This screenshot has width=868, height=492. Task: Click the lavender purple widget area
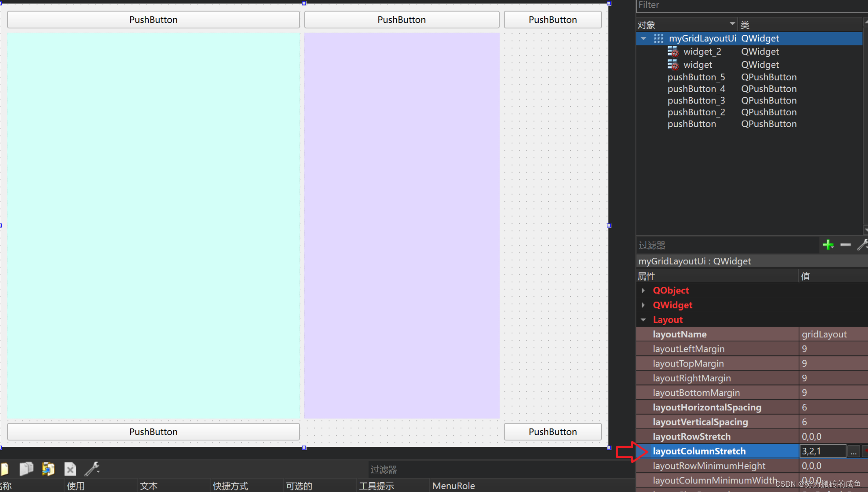(402, 225)
